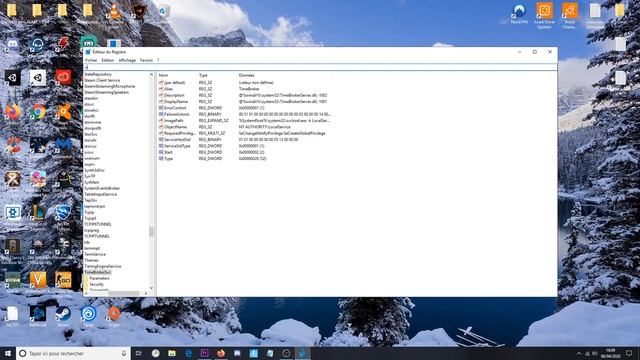Click the DWORD icon of ErrorControl

click(161, 108)
